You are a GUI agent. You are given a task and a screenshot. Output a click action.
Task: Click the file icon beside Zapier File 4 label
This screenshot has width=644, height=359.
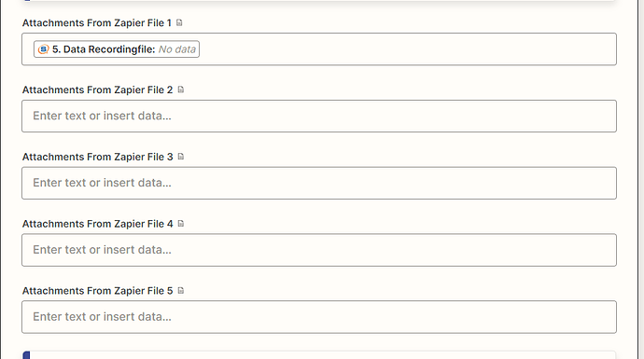click(x=181, y=224)
